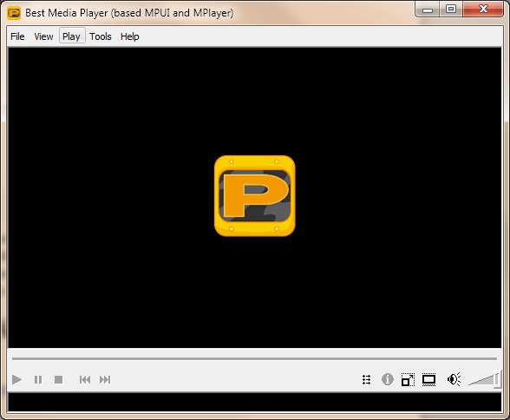Toggle fullscreen mode icon

tap(428, 379)
